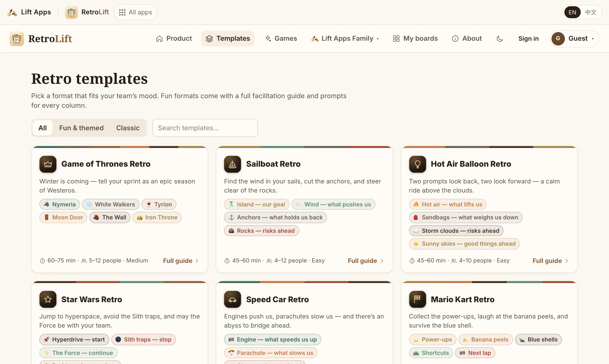Click the Nymeria column tag
Viewport: 609px width, 364px height.
click(60, 204)
